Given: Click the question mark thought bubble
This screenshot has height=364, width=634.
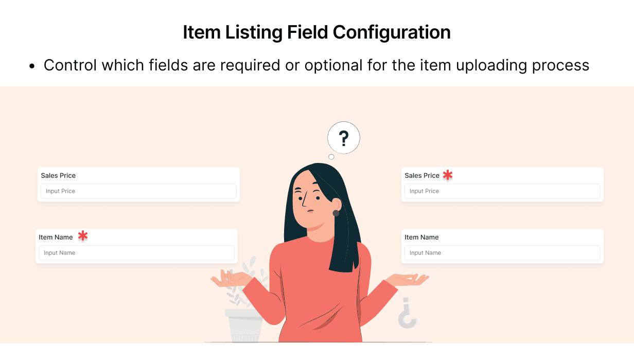Looking at the screenshot, I should tap(344, 138).
